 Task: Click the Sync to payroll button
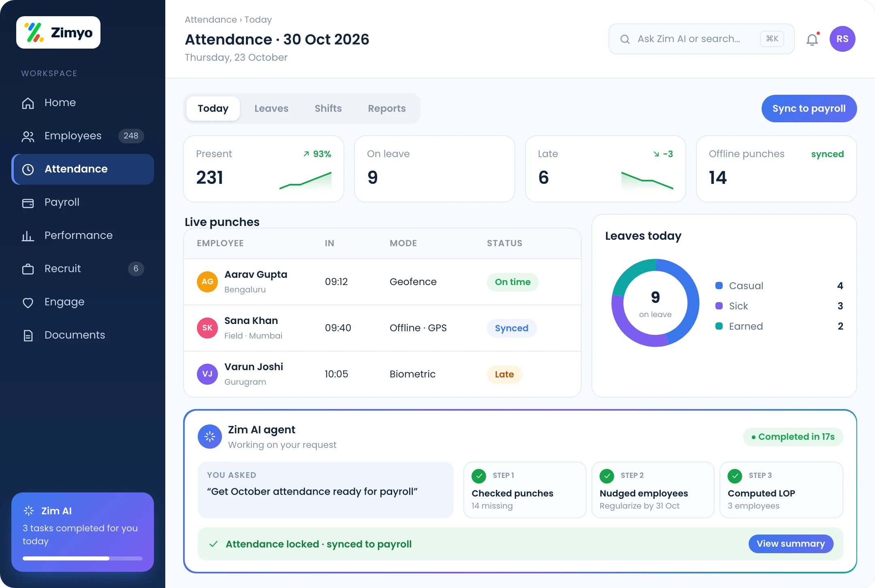809,109
